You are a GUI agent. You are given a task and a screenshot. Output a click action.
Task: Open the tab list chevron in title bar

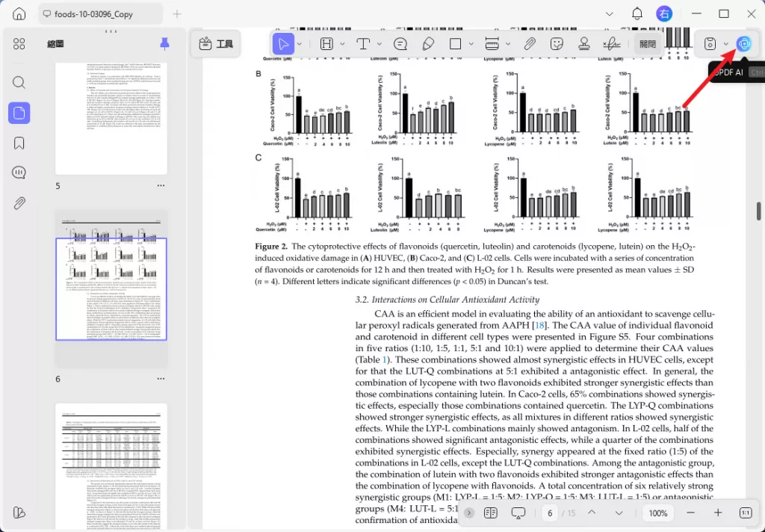point(610,14)
